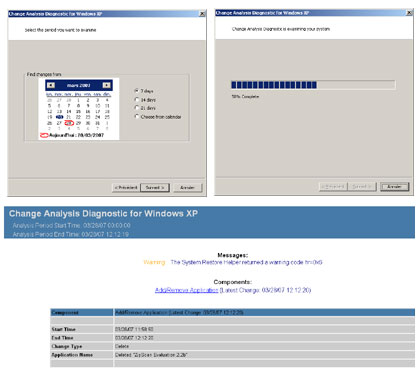This screenshot has width=420, height=374.
Task: Click the Change Analysis Diagnostic report heading
Action: point(103,214)
